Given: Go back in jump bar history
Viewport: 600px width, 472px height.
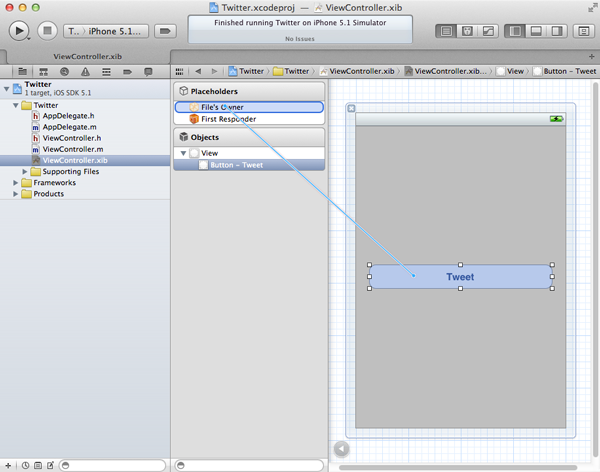Looking at the screenshot, I should point(198,71).
